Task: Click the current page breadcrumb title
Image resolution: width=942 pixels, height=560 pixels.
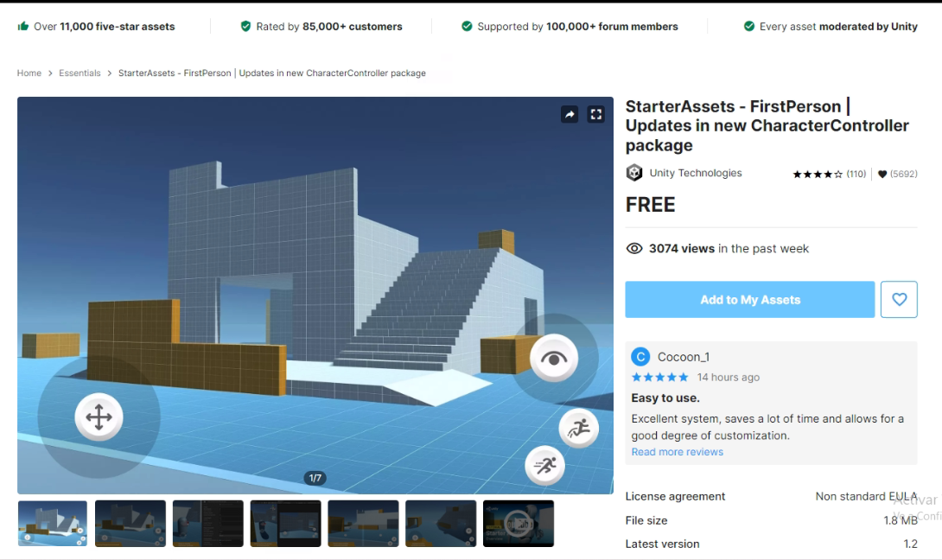Action: click(x=272, y=73)
